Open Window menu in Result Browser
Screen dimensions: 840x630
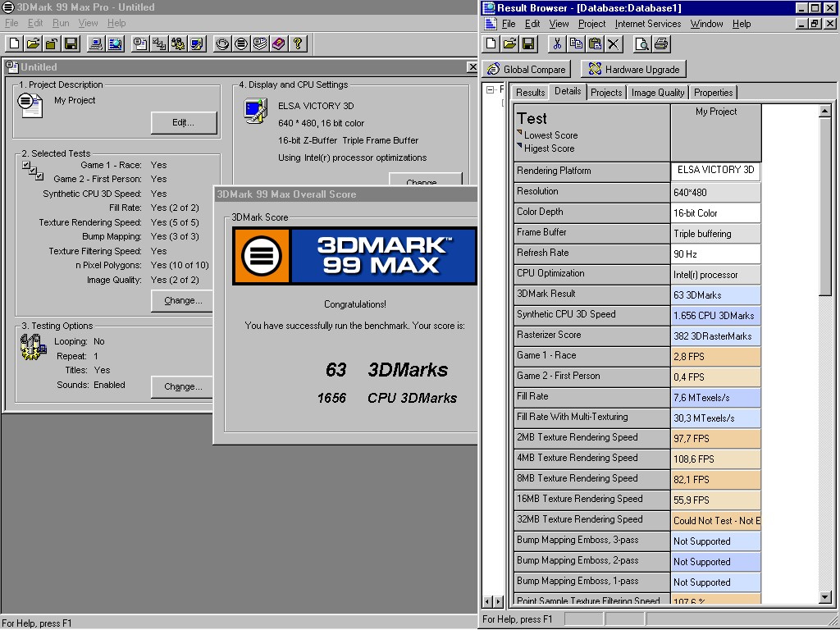[706, 24]
